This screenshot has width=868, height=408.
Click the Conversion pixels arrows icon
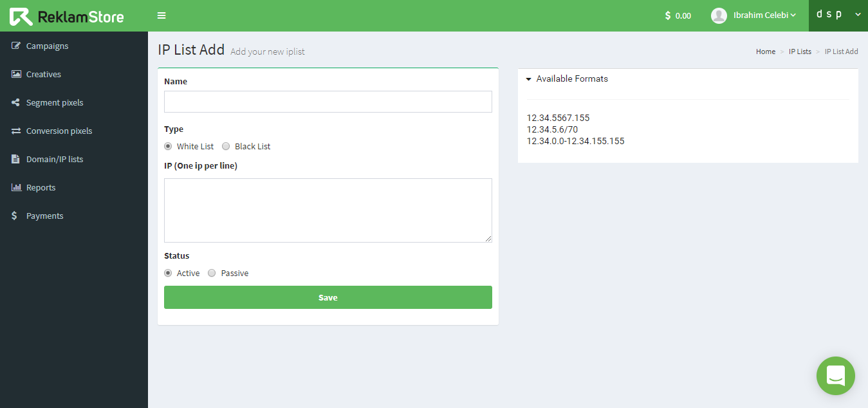click(x=16, y=131)
